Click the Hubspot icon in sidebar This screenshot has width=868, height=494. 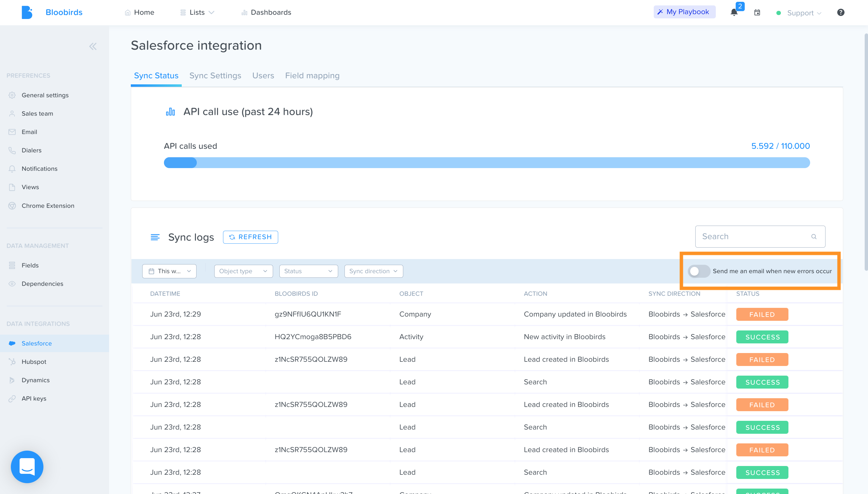tap(12, 362)
